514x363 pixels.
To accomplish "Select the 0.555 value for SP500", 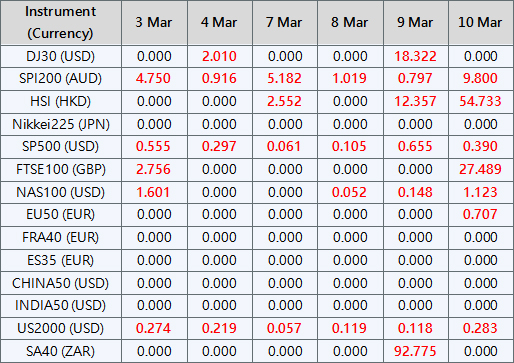I will [154, 146].
